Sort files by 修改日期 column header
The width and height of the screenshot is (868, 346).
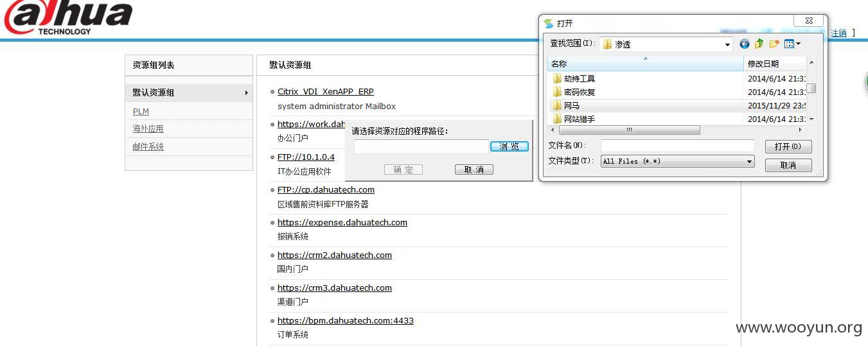point(775,64)
